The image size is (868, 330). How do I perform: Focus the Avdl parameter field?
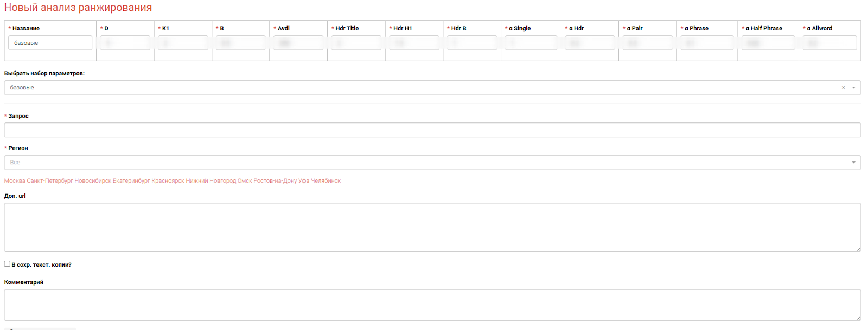tap(298, 43)
